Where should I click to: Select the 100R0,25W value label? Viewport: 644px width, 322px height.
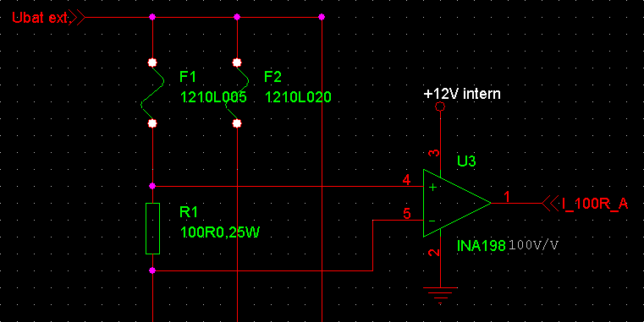click(220, 232)
